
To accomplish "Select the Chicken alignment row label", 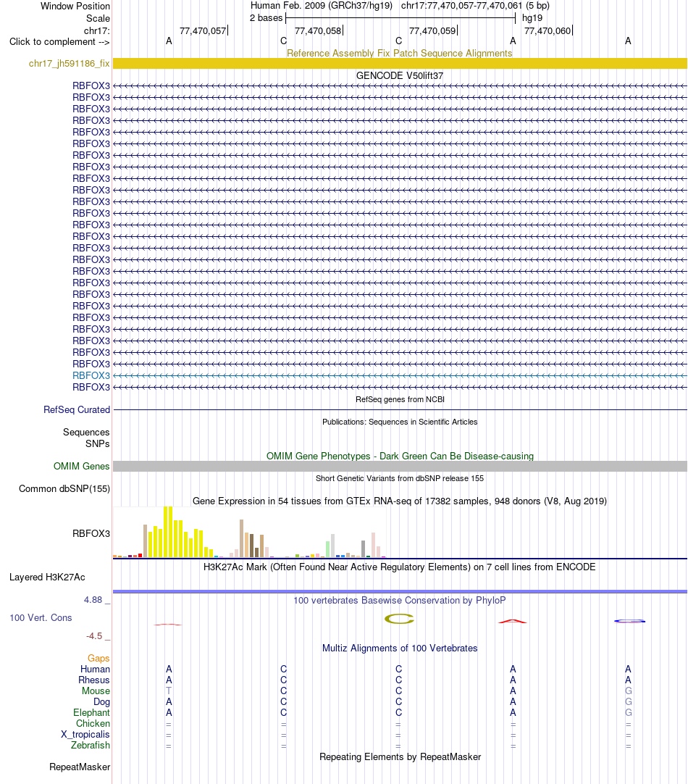I will pyautogui.click(x=93, y=724).
